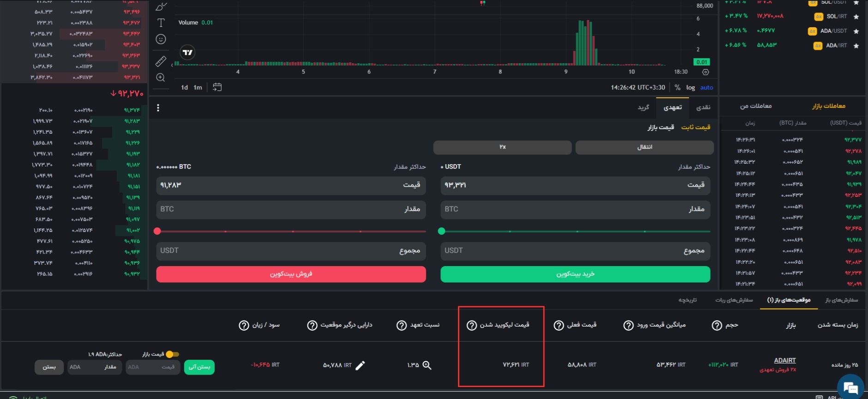Open the live chat support bubble
Screen dimensions: 868x399
(850, 387)
